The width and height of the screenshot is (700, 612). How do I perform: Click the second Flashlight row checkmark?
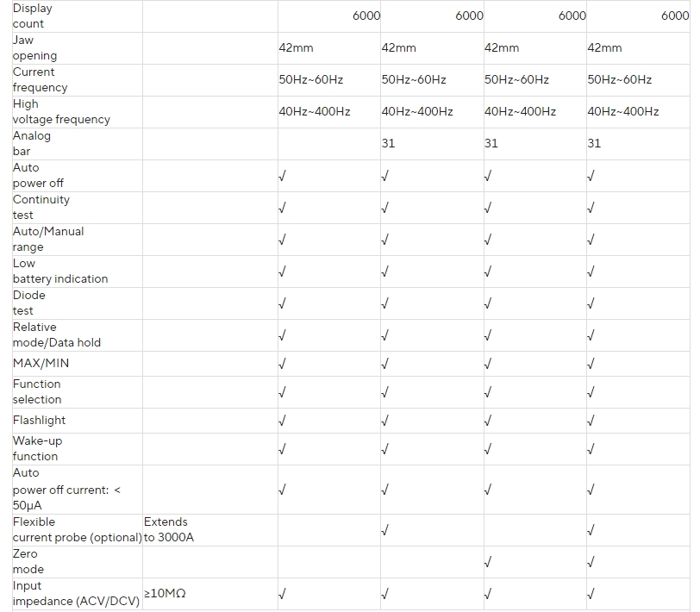[x=384, y=421]
